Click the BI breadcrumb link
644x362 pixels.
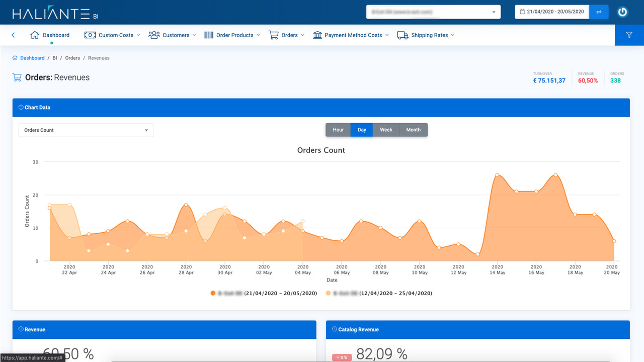tap(55, 58)
